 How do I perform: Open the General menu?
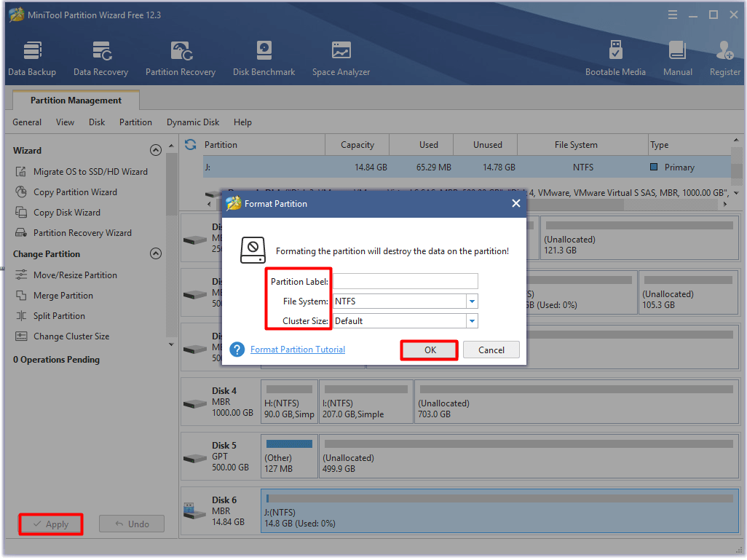[27, 122]
